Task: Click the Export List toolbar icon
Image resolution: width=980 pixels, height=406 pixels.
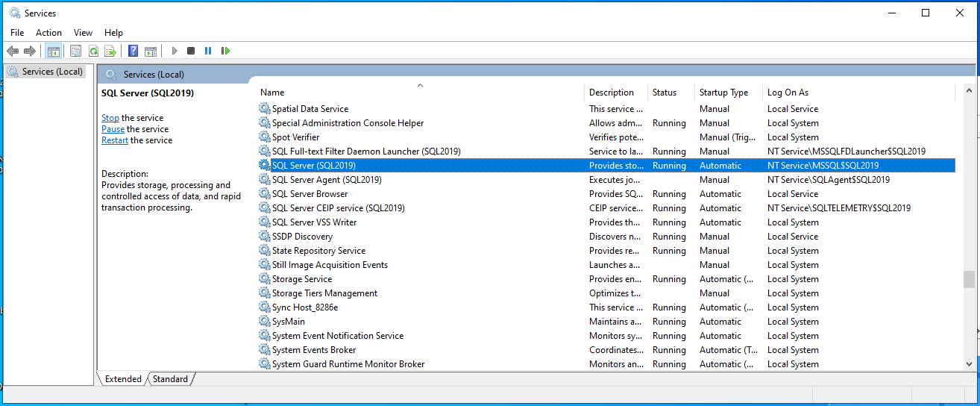Action: (110, 51)
